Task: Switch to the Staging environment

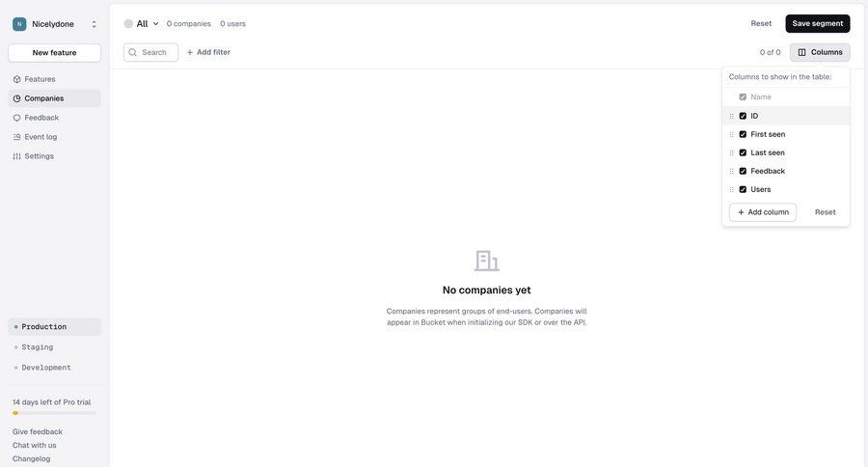Action: tap(38, 347)
